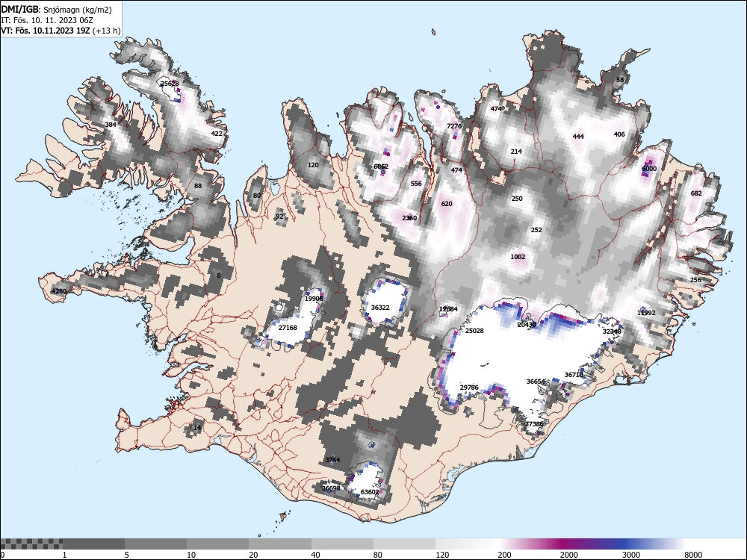Click the legend label 3000
The height and width of the screenshot is (560, 747).
coord(630,555)
